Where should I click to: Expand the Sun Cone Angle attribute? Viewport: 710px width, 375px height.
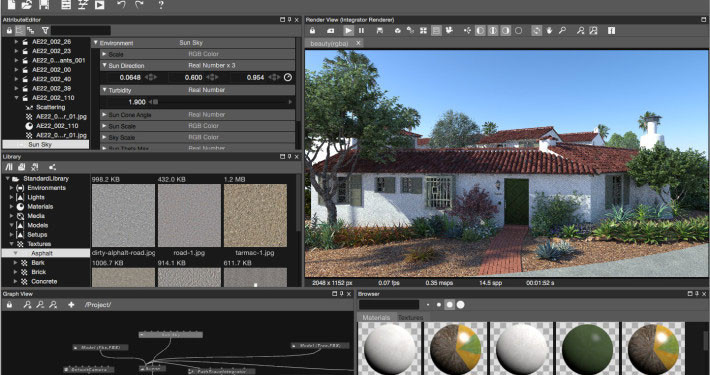click(x=104, y=115)
